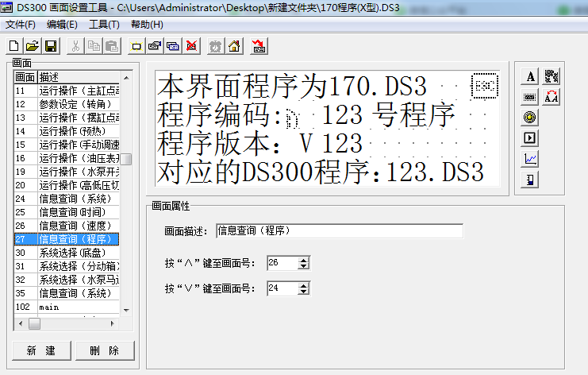Select screen 11 运行操作（主缸点动
The image size is (588, 375).
[x=67, y=91]
